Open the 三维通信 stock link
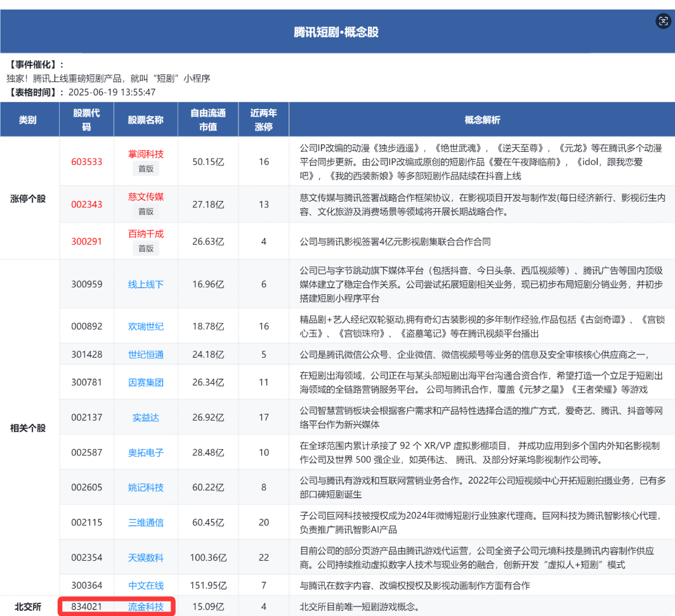This screenshot has height=616, width=675. 146,522
